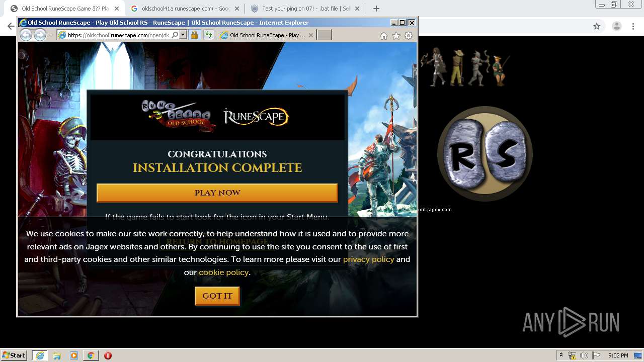Screen dimensions: 644x362
Task: Open a new Chrome tab
Action: click(376, 9)
